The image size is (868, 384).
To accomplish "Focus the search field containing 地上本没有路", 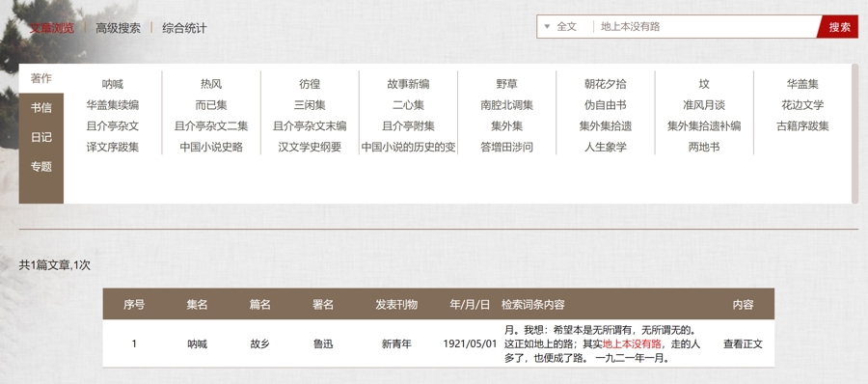I will tap(704, 27).
